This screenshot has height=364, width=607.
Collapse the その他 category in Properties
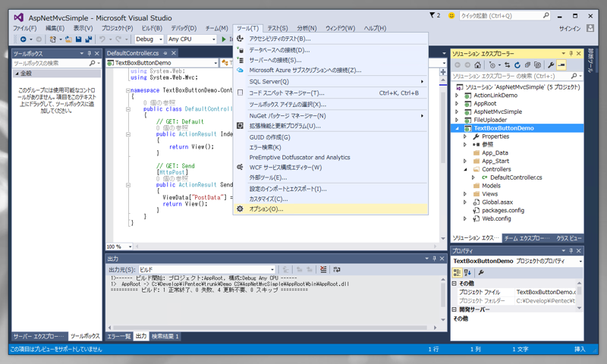(x=454, y=283)
